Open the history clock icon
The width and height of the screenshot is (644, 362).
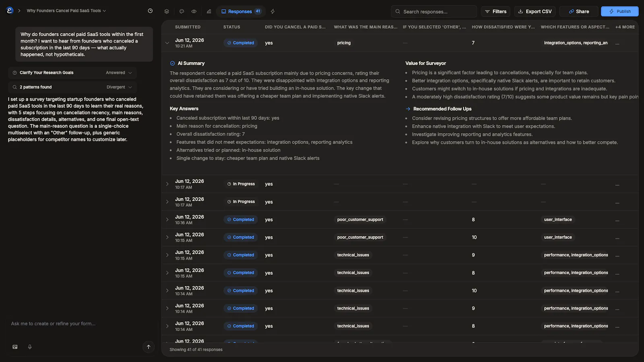click(x=150, y=11)
